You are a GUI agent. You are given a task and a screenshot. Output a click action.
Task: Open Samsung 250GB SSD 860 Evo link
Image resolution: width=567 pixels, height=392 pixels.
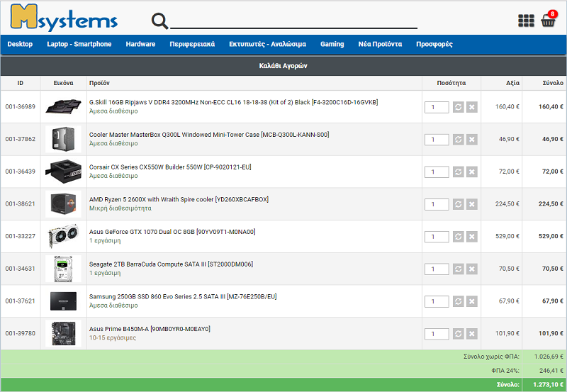click(x=183, y=296)
